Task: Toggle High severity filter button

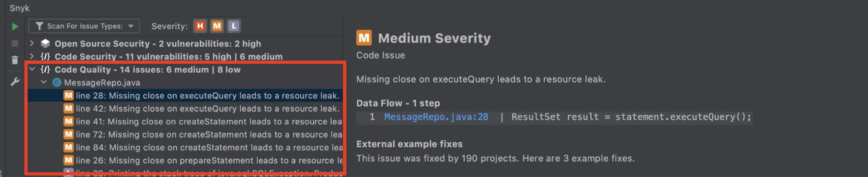Action: click(x=200, y=26)
